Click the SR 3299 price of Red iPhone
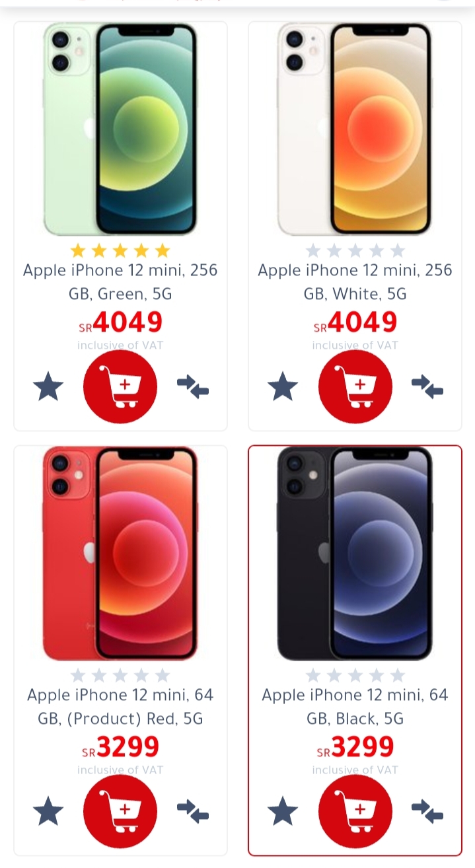475x868 pixels. (120, 747)
